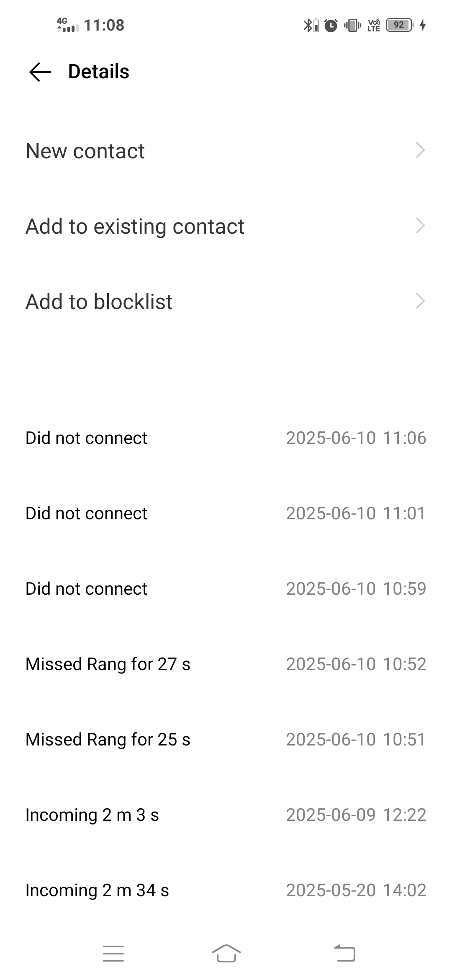The image size is (452, 980).
Task: Open the Incoming 2 m 34 s call entry
Action: 226,890
